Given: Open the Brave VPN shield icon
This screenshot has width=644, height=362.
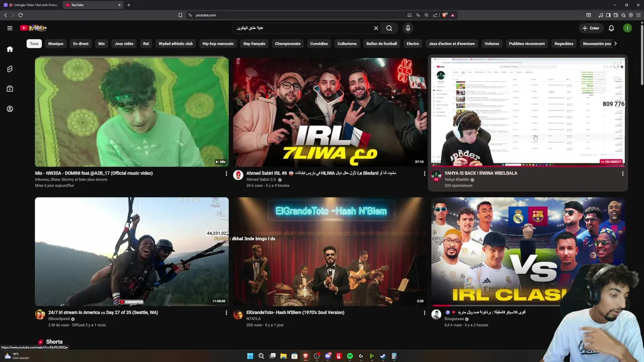Looking at the screenshot, I should (631, 15).
